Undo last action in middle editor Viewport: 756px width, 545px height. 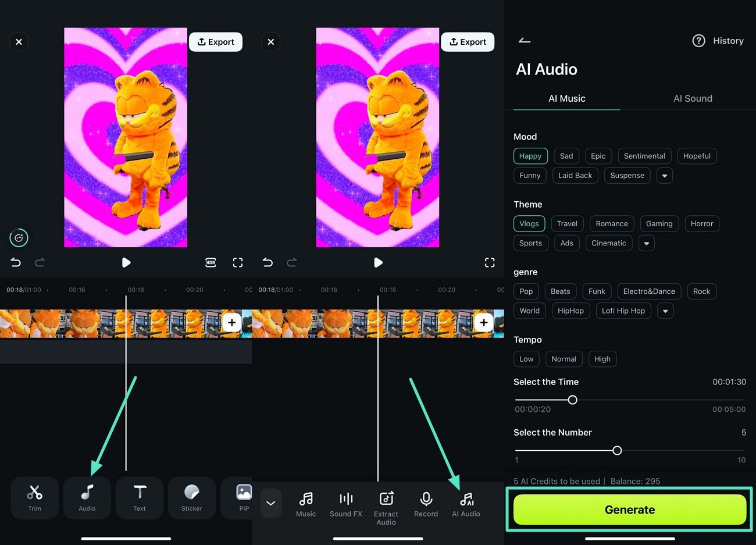pyautogui.click(x=268, y=262)
